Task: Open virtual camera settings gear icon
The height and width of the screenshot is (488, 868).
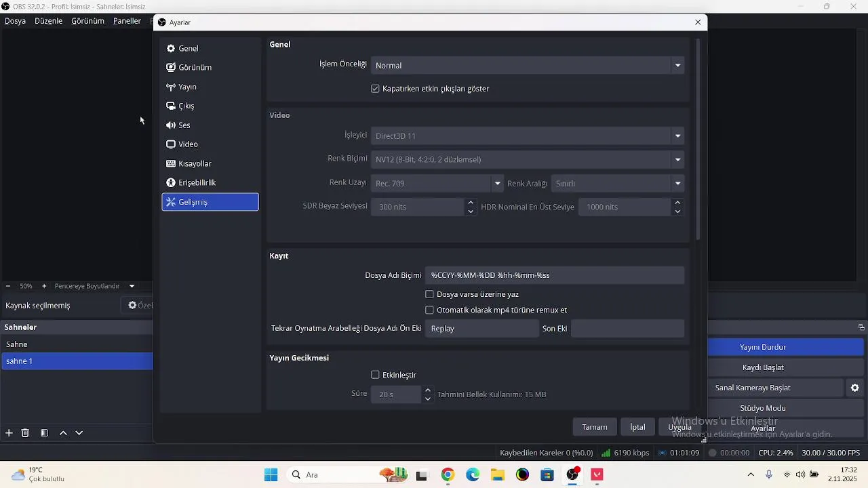Action: click(855, 388)
